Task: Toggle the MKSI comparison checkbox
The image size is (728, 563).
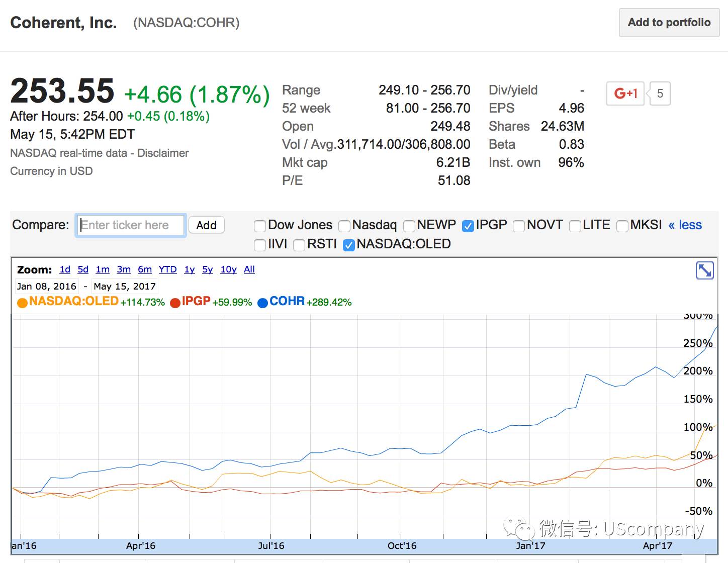Action: click(622, 226)
